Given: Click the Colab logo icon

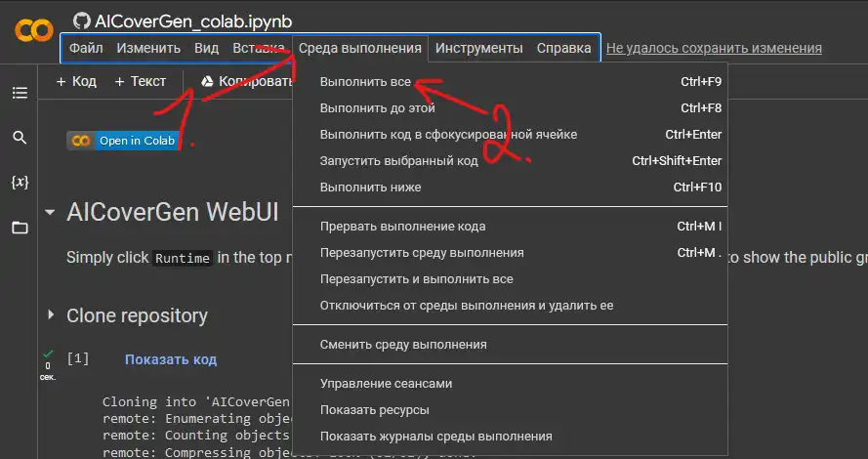Looking at the screenshot, I should point(34,30).
